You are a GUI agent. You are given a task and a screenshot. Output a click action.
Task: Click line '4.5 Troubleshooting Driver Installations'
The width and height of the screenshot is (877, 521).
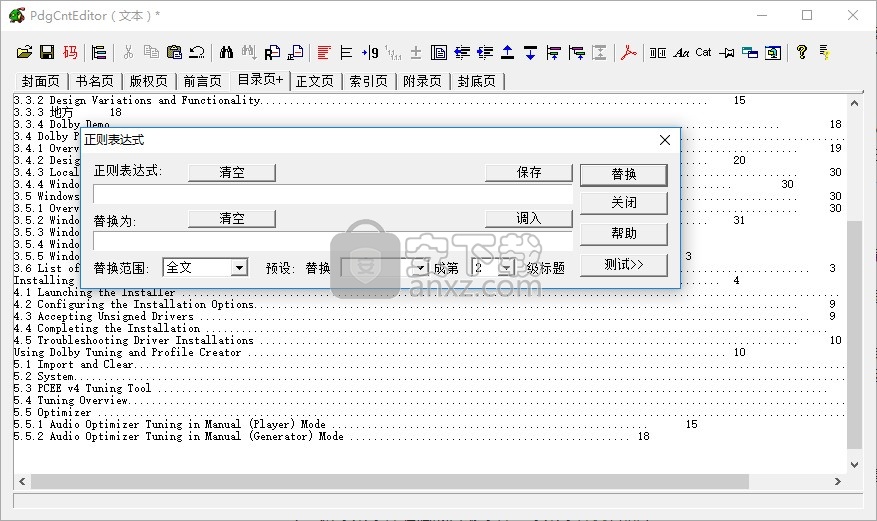pos(134,340)
